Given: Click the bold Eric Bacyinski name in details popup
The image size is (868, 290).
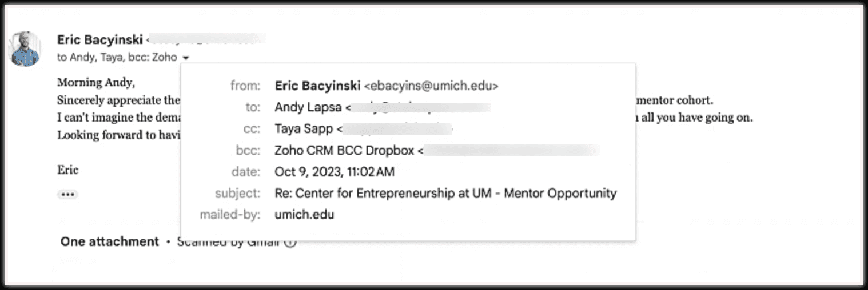Looking at the screenshot, I should 317,86.
